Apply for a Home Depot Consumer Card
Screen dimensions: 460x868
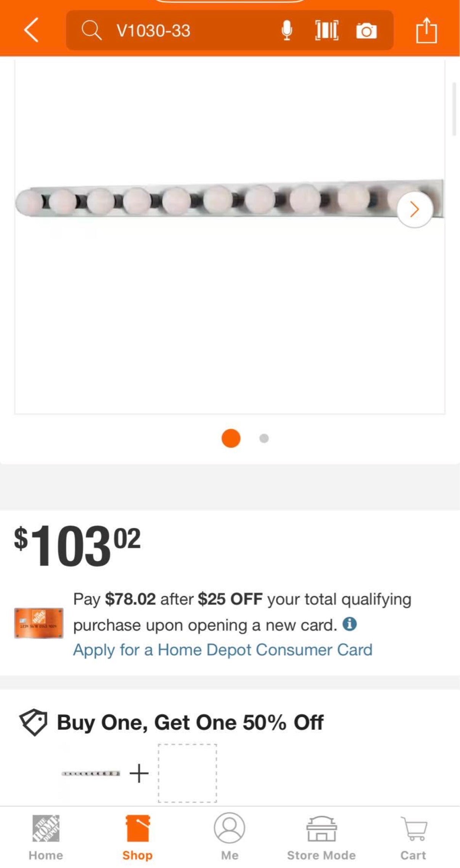click(x=223, y=650)
